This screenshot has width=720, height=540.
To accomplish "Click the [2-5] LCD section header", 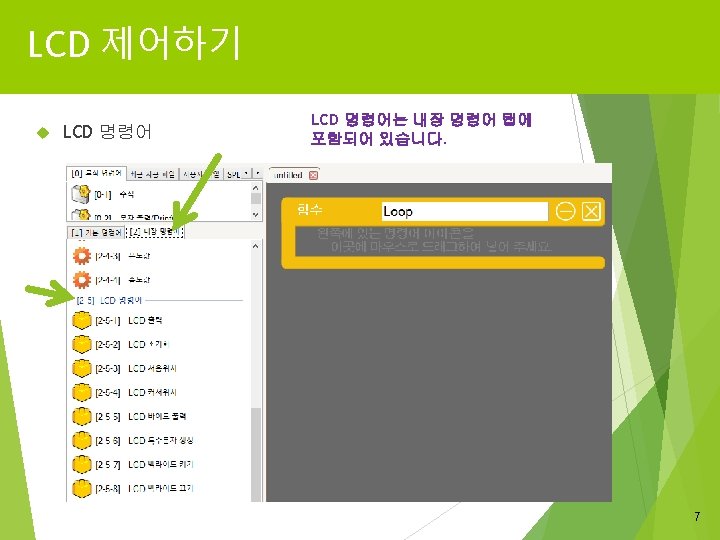I will click(109, 300).
